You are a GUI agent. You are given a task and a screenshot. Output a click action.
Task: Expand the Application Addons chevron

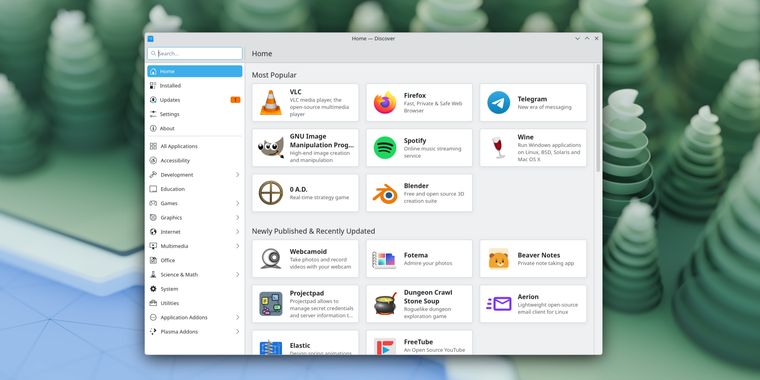[x=238, y=317]
